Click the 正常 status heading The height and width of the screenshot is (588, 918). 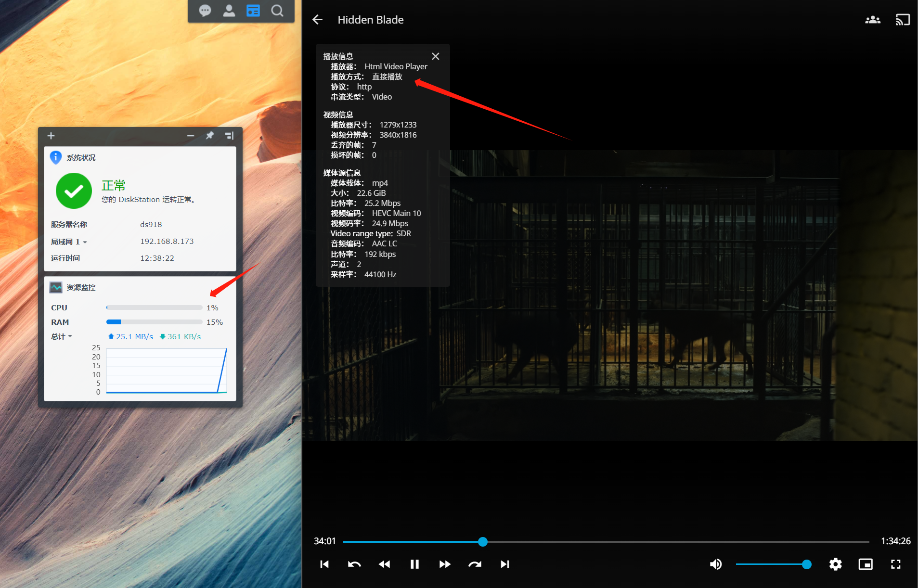(x=114, y=185)
